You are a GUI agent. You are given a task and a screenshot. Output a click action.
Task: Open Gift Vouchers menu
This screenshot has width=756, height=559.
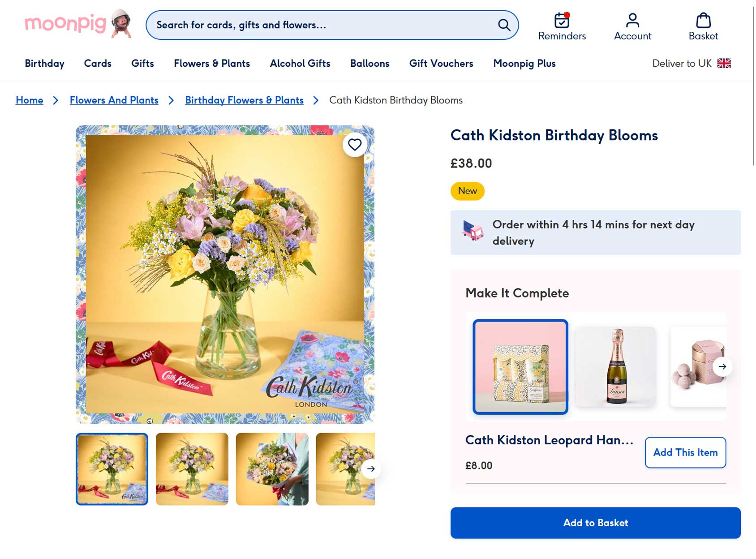(x=441, y=63)
